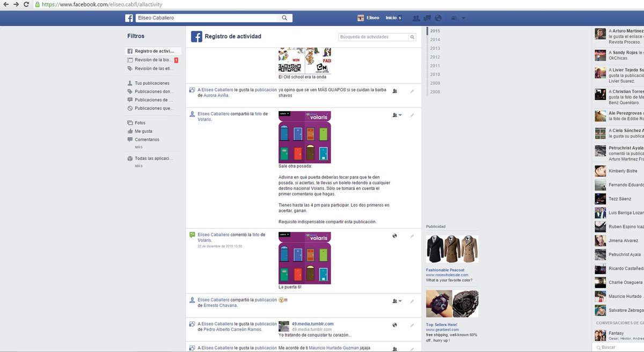Click the search magnifier in the top bar
The width and height of the screenshot is (644, 352).
(x=284, y=18)
